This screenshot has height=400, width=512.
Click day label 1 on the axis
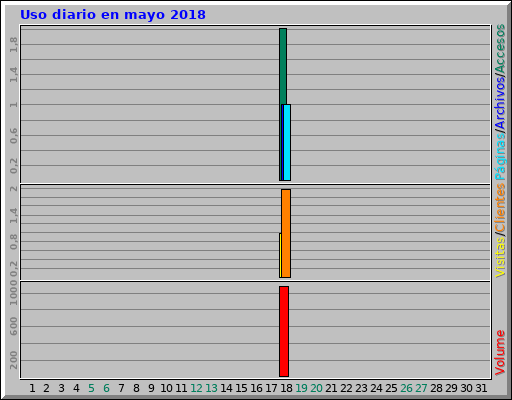(32, 388)
